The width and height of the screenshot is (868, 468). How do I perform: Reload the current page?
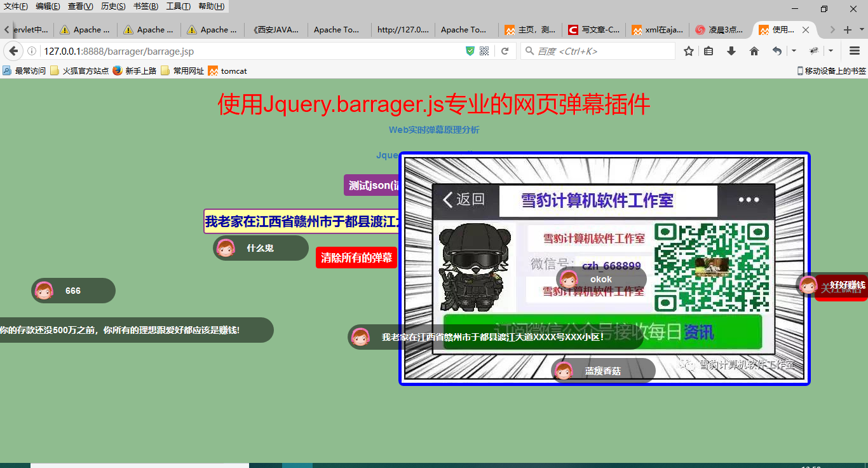click(505, 51)
